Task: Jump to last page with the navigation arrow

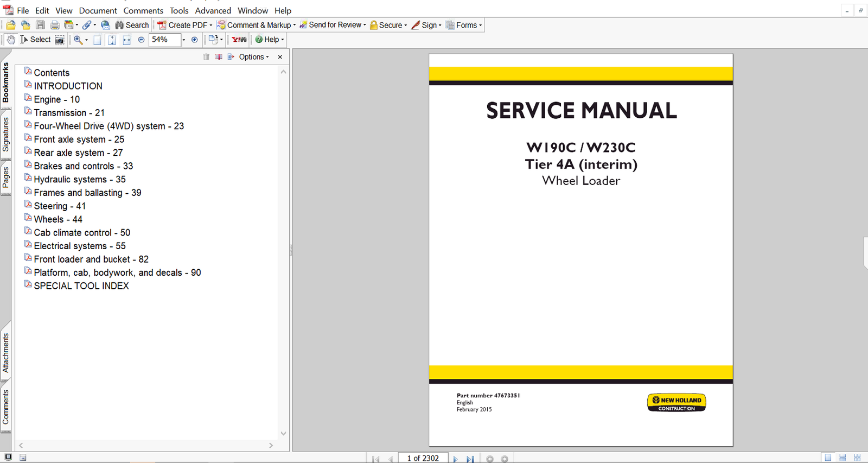Action: click(x=470, y=459)
